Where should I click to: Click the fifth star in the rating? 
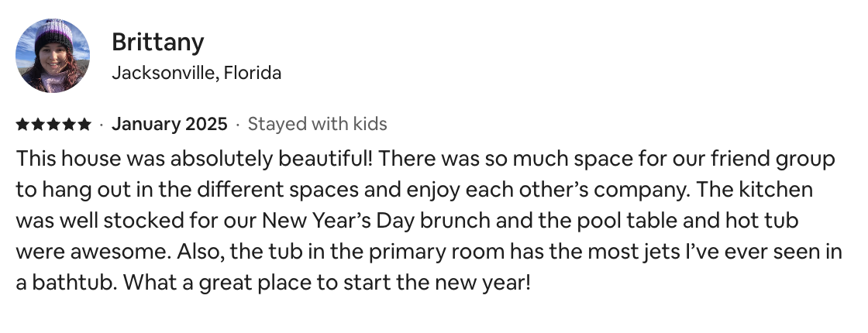click(84, 124)
